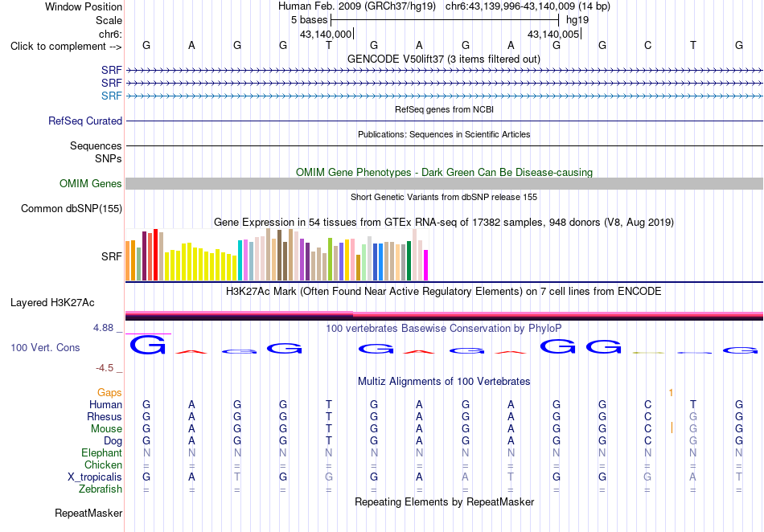The height and width of the screenshot is (532, 764).
Task: Click the Zebrafish alignment row label
Action: click(101, 489)
